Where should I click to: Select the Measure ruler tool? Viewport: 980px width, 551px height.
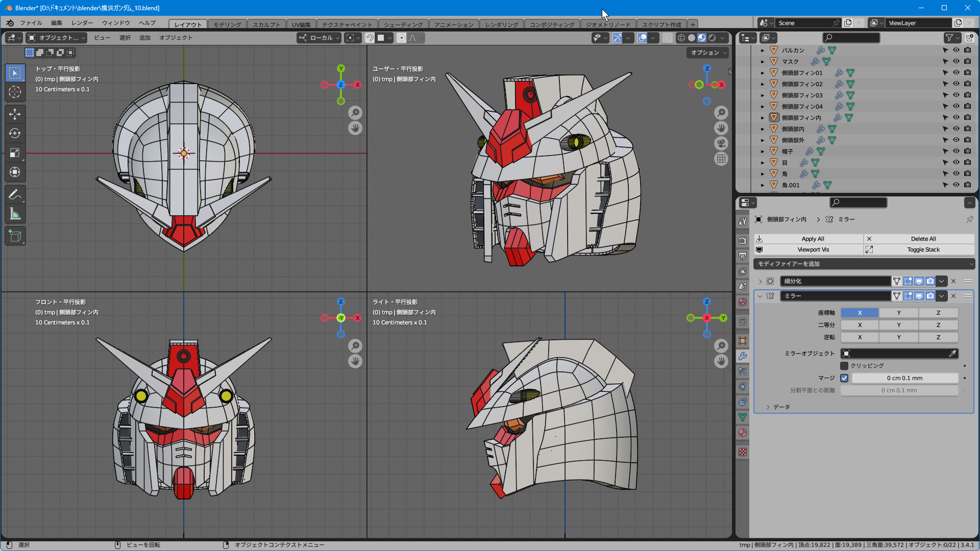(x=15, y=214)
